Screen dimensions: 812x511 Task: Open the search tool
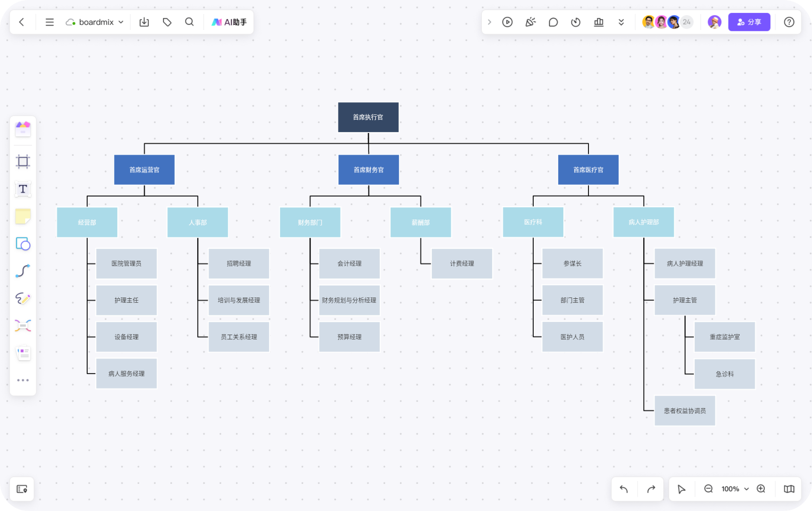tap(189, 22)
